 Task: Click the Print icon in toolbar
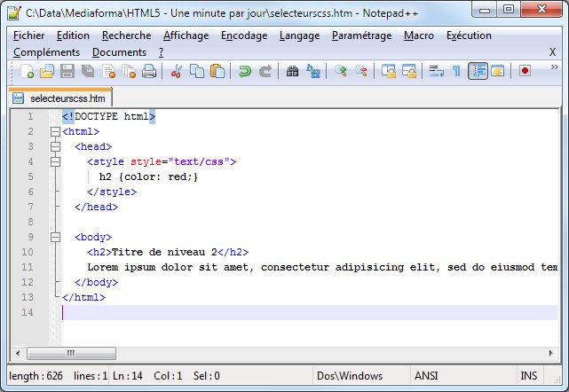150,71
